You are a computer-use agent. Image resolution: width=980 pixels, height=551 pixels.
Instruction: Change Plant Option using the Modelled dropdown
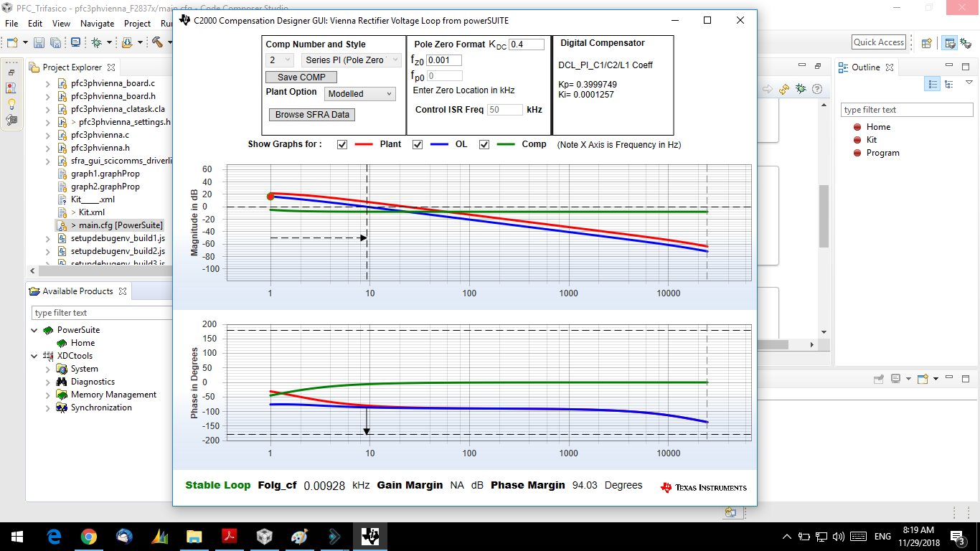359,93
